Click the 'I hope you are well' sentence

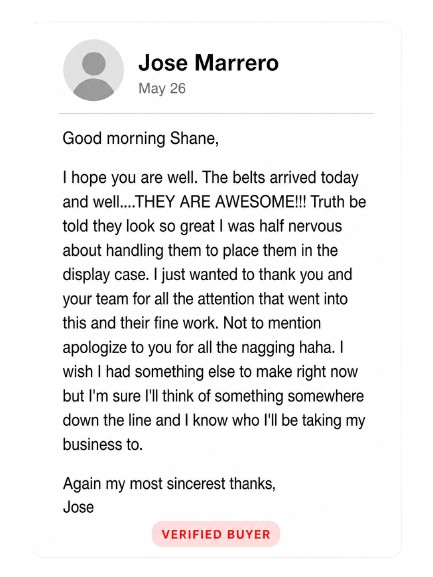(x=130, y=178)
